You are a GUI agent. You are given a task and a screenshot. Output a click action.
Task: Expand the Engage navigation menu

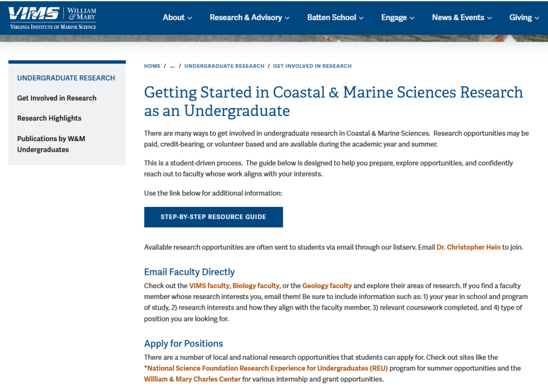coord(397,17)
